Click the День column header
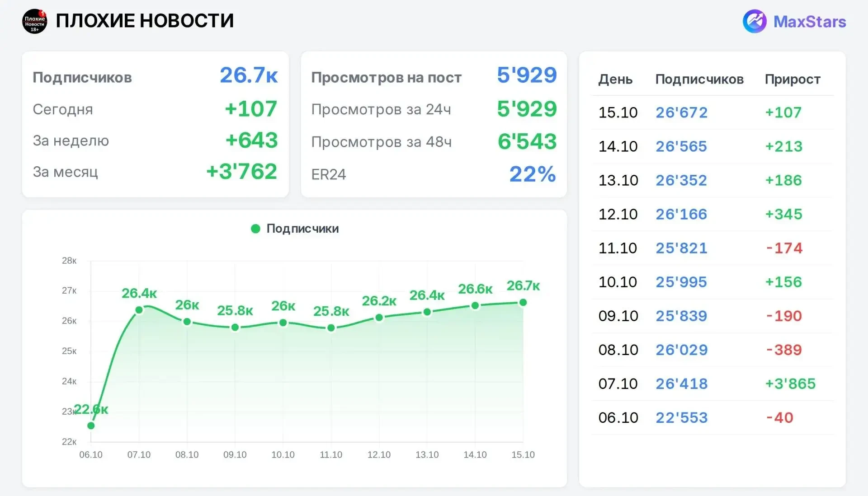 click(615, 80)
